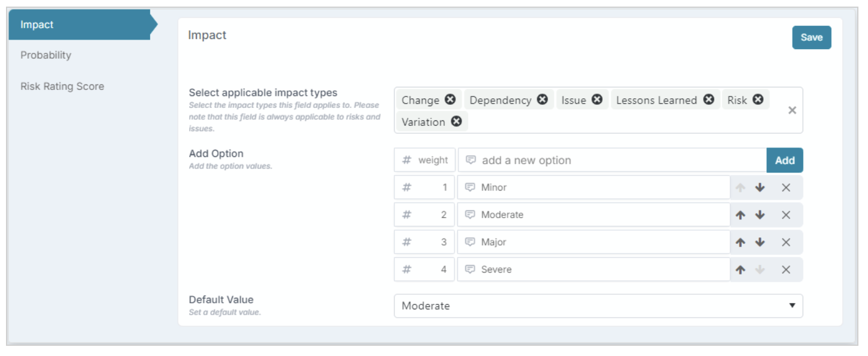868x356 pixels.
Task: Edit the weight of the Major option
Action: point(424,242)
